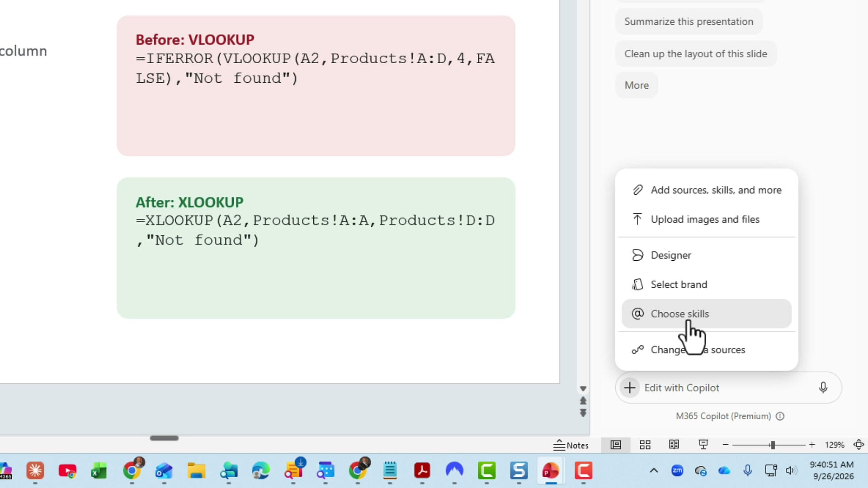Open the Zoom tray icon
The height and width of the screenshot is (488, 868).
coord(677,470)
